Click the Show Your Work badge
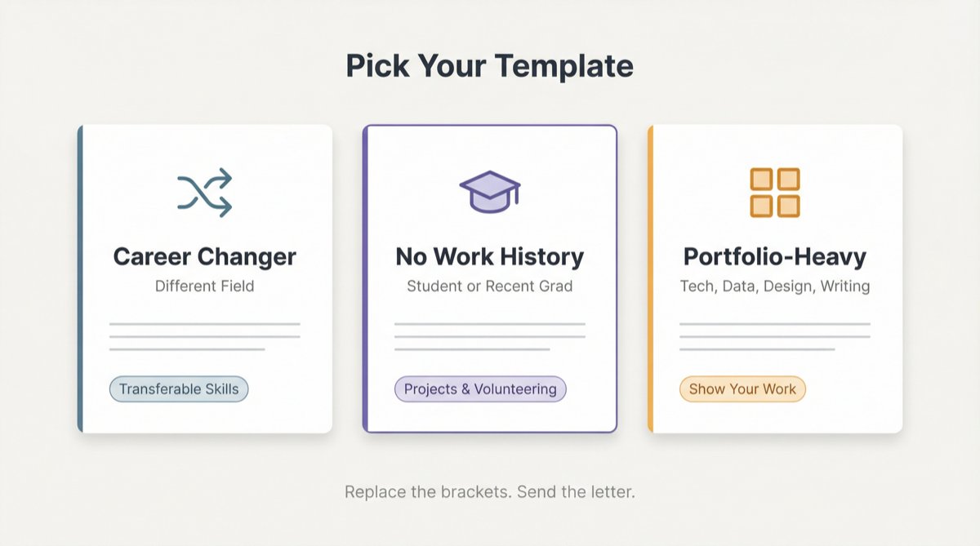980x546 pixels. click(742, 388)
